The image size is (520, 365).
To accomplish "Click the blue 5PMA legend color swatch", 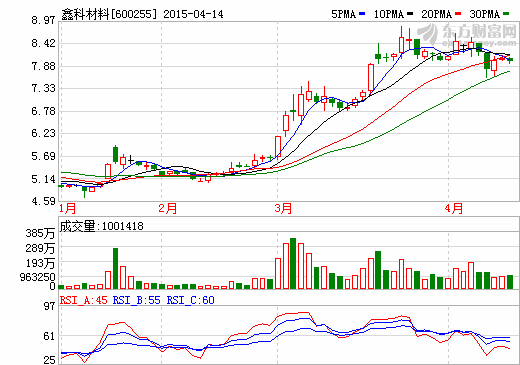I will pyautogui.click(x=362, y=14).
